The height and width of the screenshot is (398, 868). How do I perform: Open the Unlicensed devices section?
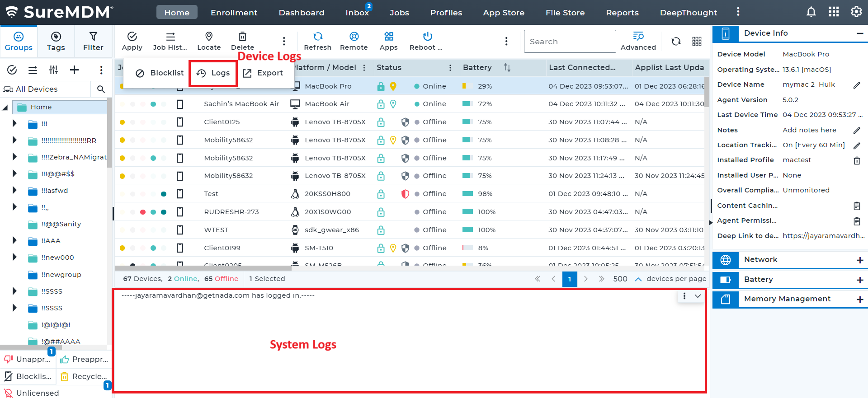tap(32, 393)
